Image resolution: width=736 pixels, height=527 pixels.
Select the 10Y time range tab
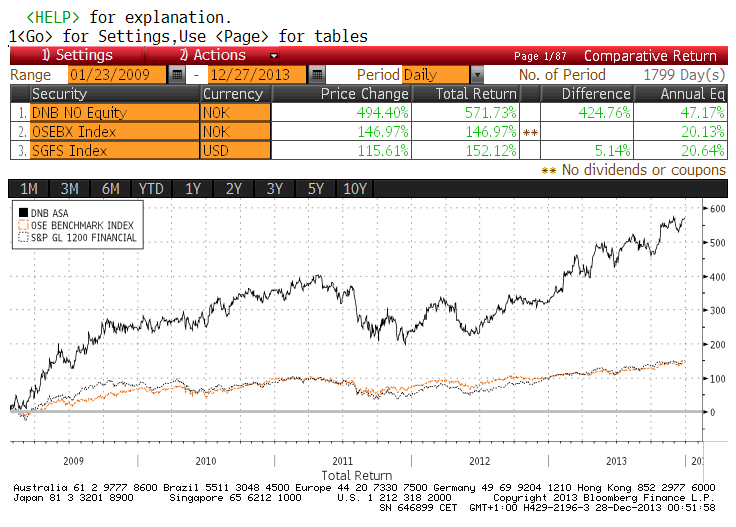click(x=355, y=189)
